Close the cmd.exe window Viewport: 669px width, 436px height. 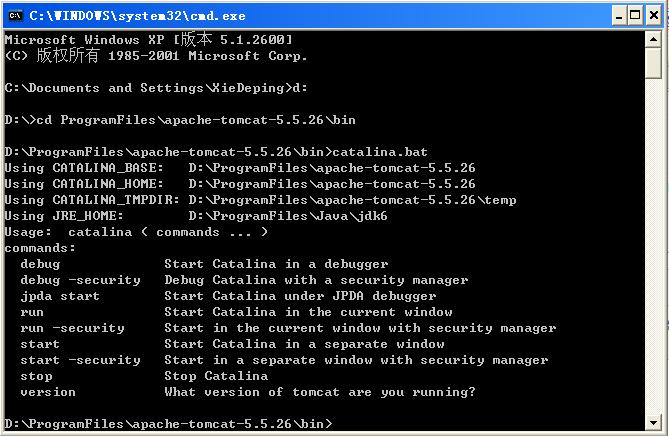653,16
